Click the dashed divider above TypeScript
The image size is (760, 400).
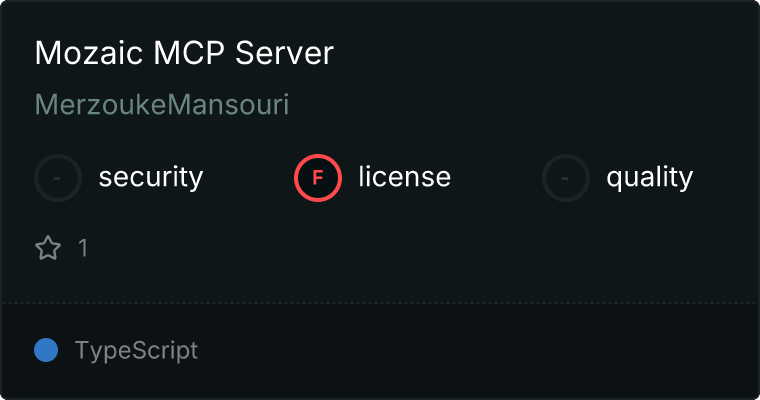380,303
